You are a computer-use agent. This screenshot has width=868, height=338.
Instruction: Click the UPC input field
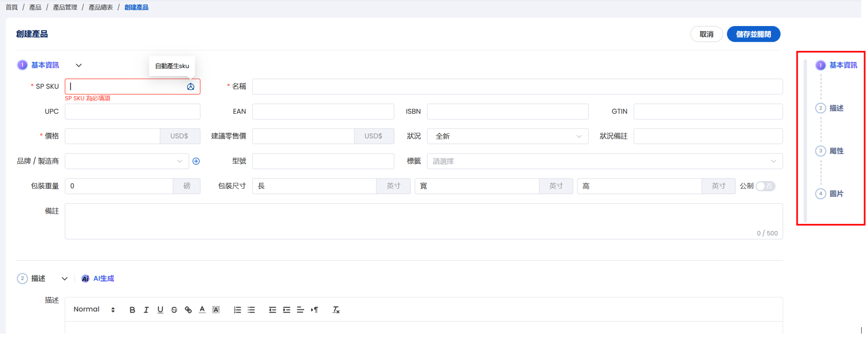click(133, 111)
